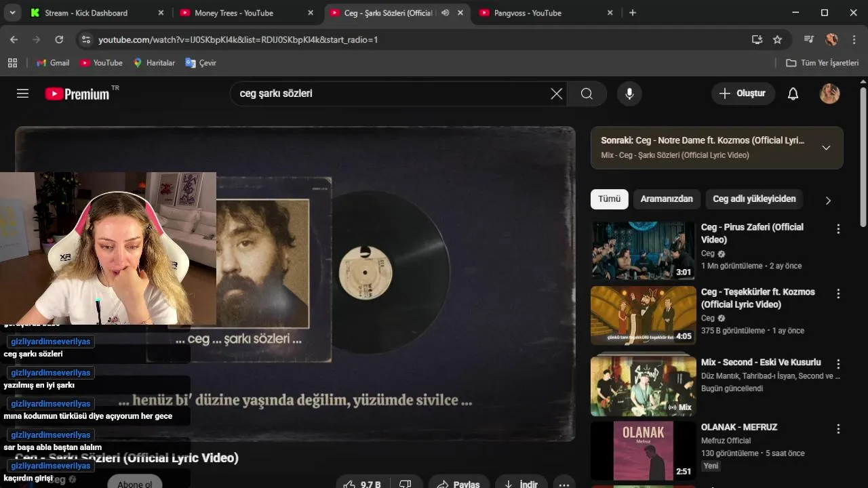
Task: Show more filter chips with the right arrow
Action: (828, 200)
